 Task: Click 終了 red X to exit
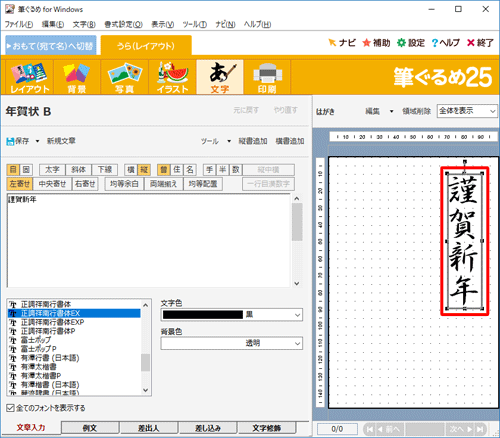point(480,43)
